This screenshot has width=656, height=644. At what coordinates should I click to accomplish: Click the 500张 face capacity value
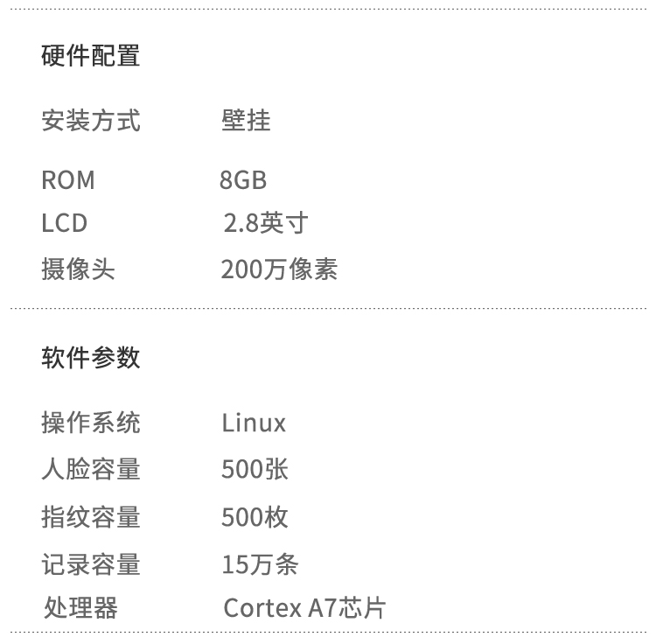pyautogui.click(x=255, y=470)
